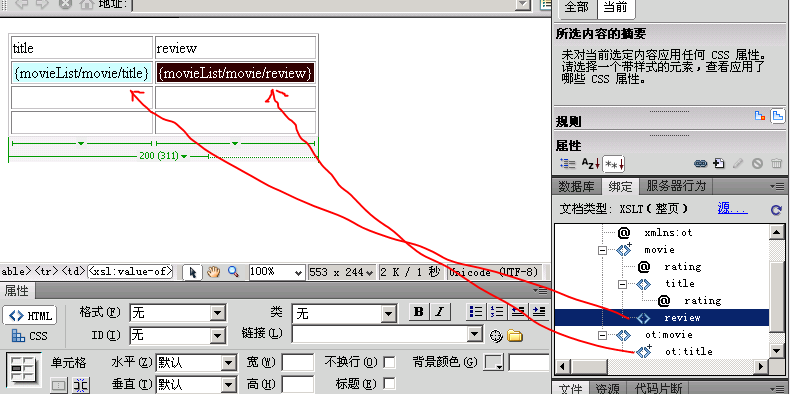This screenshot has width=790, height=394.
Task: Toggle Bold formatting button
Action: pos(418,312)
